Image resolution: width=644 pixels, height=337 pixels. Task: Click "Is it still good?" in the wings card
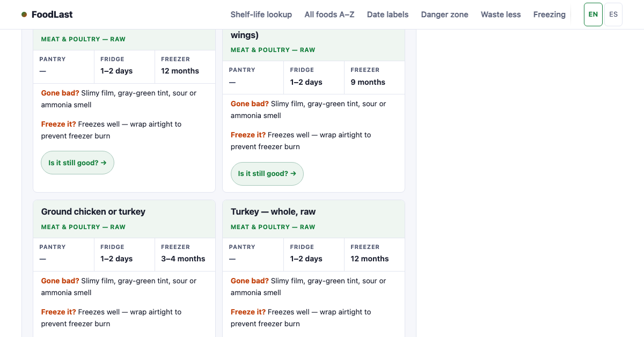tap(267, 174)
